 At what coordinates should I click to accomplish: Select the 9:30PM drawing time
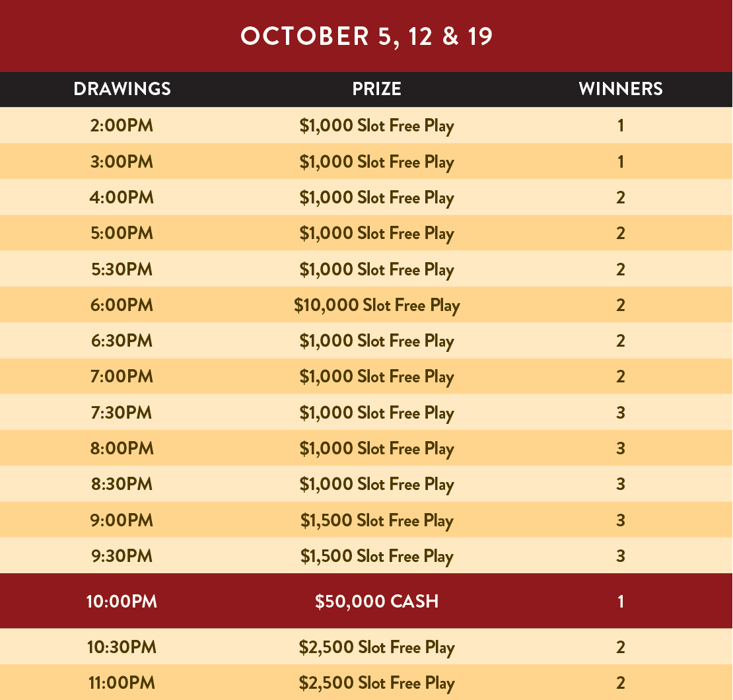click(122, 556)
